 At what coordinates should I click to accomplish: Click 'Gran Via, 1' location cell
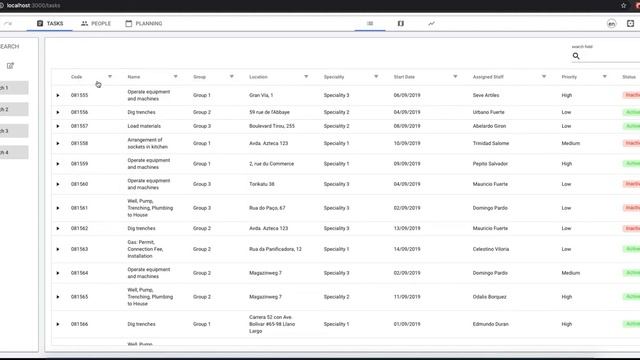click(261, 95)
